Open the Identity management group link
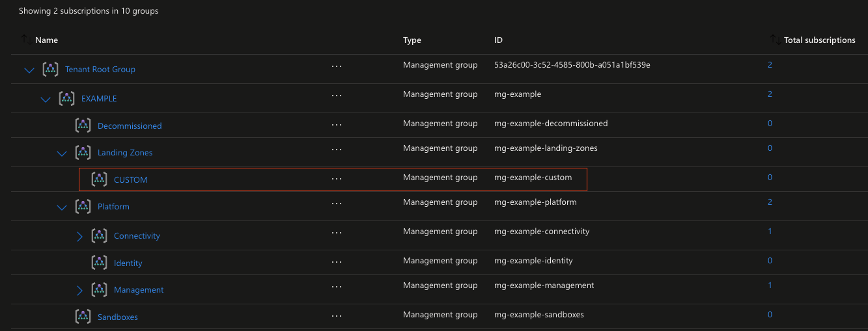This screenshot has width=868, height=331. point(128,263)
